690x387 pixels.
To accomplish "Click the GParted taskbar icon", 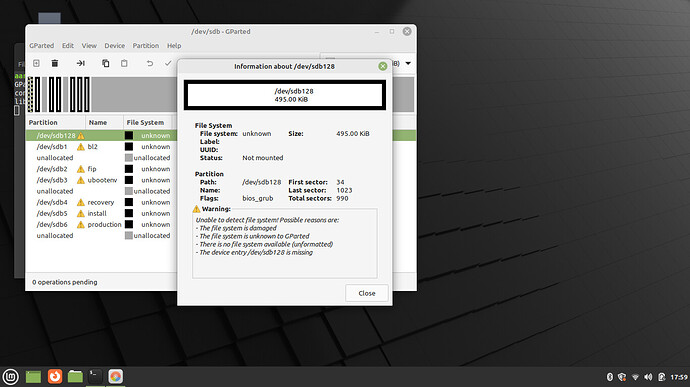I will tap(115, 376).
